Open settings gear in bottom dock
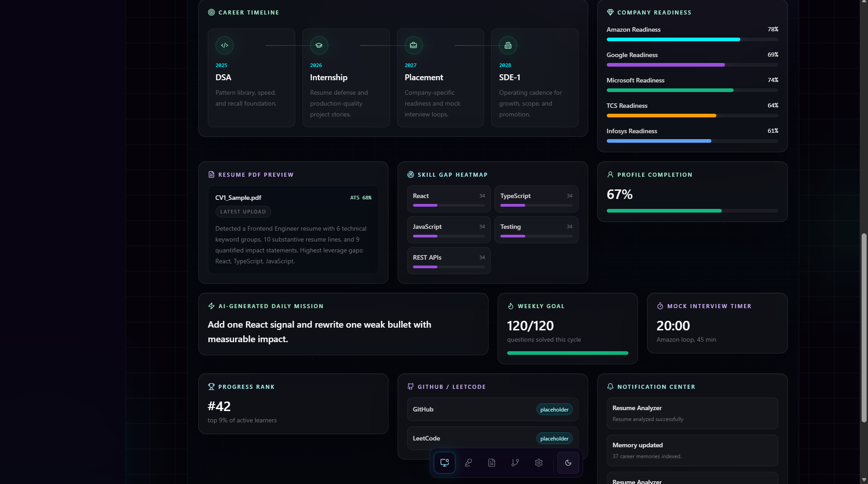 [x=539, y=463]
